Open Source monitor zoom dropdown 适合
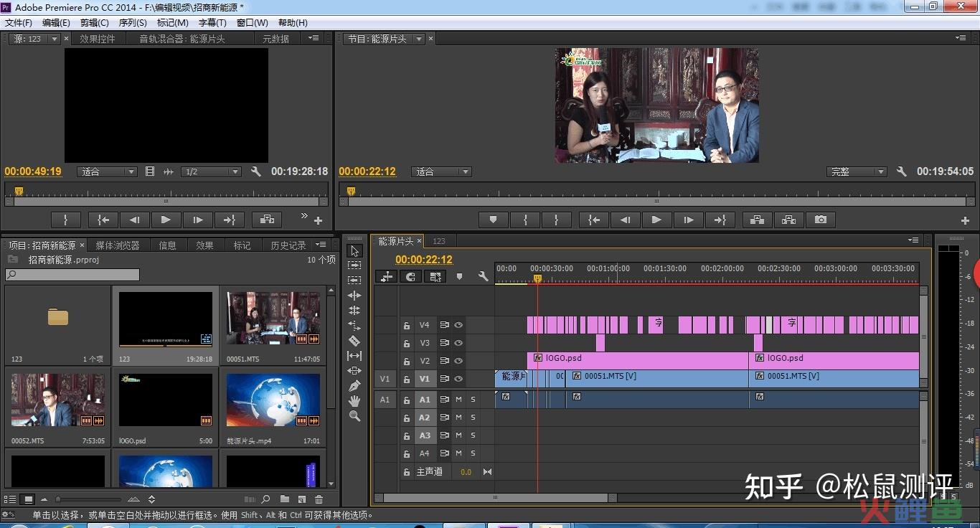The height and width of the screenshot is (528, 980). coord(107,171)
